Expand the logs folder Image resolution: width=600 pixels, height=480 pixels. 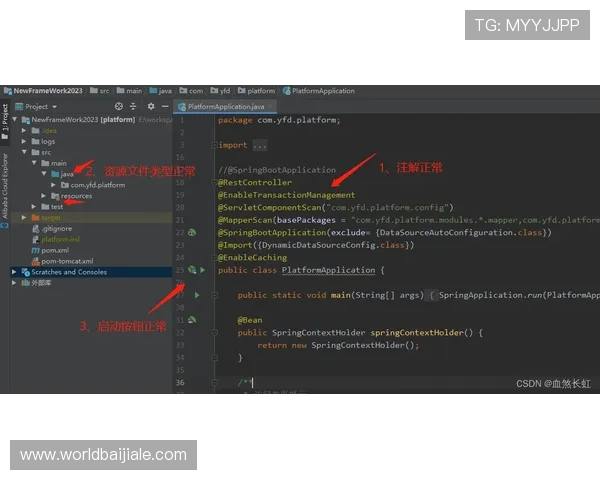[x=26, y=141]
